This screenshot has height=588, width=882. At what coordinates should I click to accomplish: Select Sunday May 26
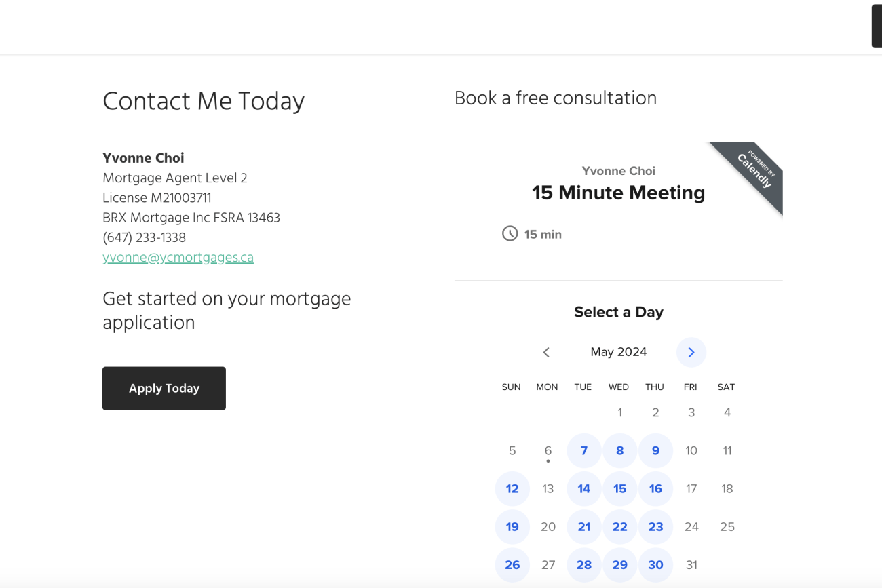click(512, 564)
